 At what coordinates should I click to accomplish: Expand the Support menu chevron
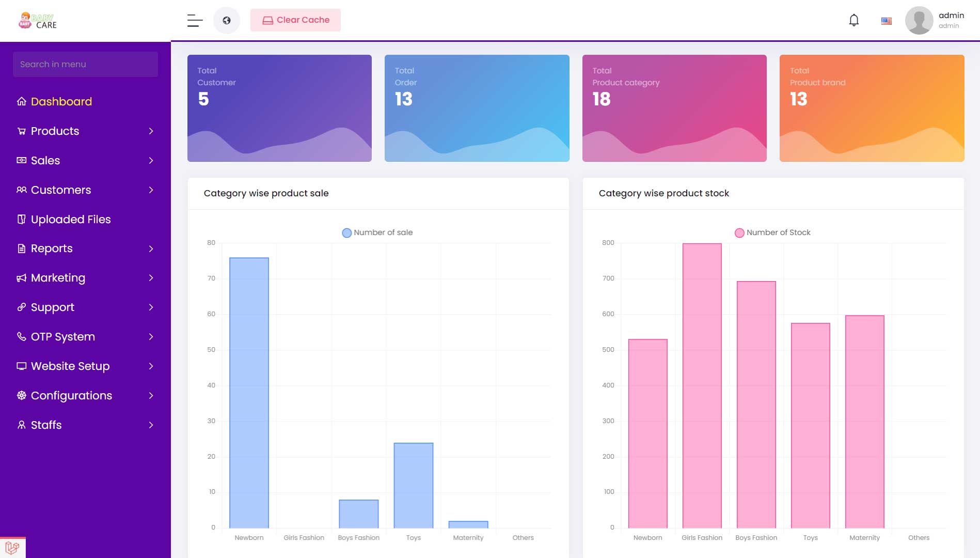[151, 307]
